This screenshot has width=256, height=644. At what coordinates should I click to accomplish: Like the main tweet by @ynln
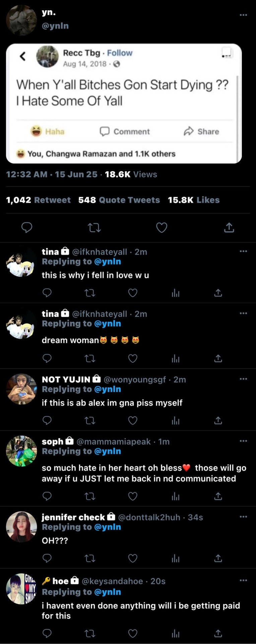(x=162, y=228)
